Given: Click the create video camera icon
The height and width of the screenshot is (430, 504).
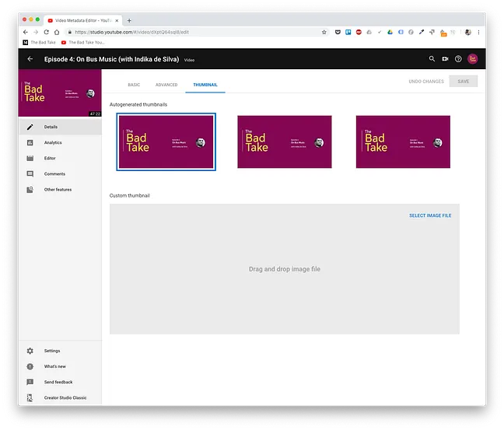Looking at the screenshot, I should pyautogui.click(x=446, y=59).
